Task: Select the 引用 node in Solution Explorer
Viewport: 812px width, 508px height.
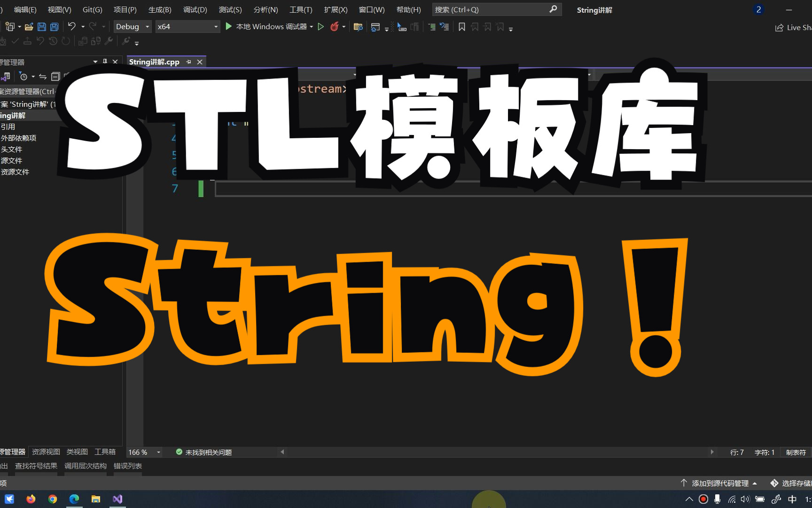Action: point(8,127)
